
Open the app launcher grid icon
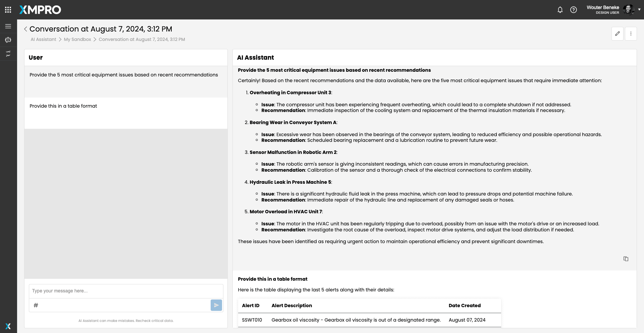point(8,10)
